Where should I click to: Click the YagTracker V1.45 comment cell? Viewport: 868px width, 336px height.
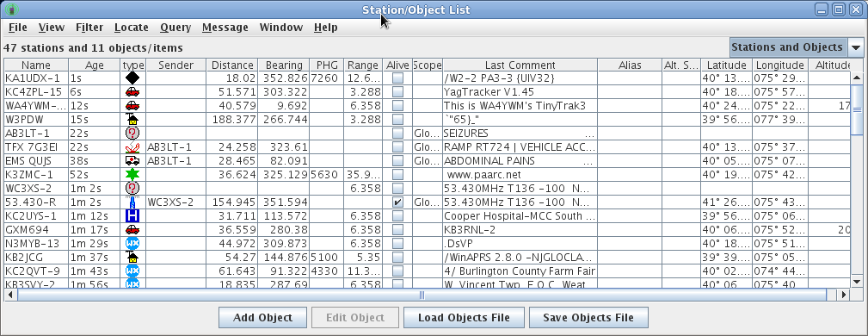[520, 92]
